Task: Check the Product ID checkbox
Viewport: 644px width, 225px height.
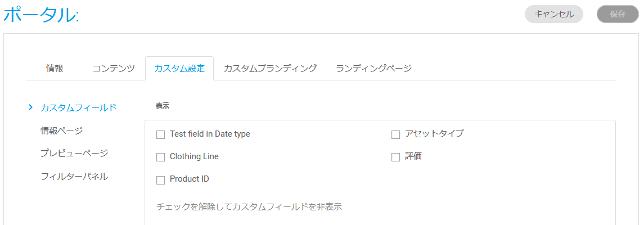Action: coord(160,179)
